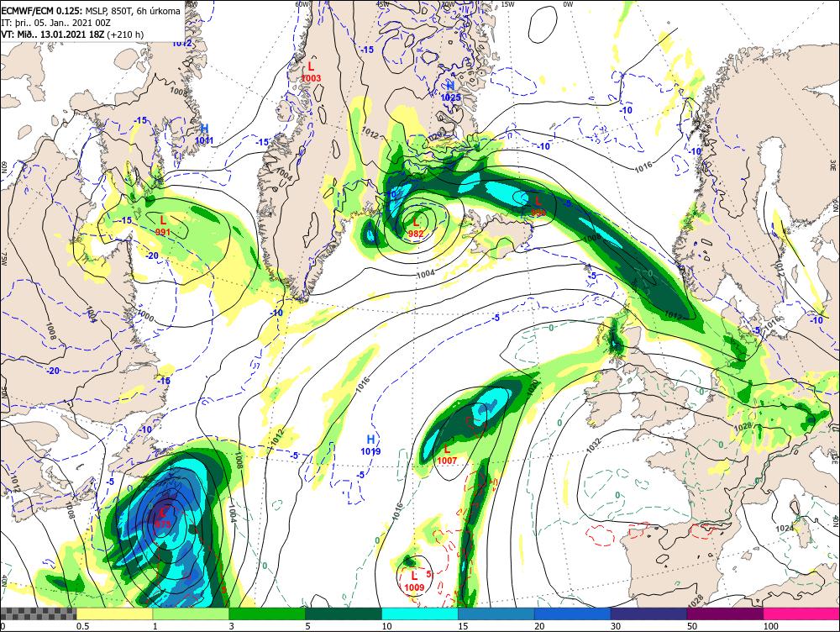Image resolution: width=840 pixels, height=632 pixels.
Task: Click the legend tick label '0.5'
Action: (82, 626)
